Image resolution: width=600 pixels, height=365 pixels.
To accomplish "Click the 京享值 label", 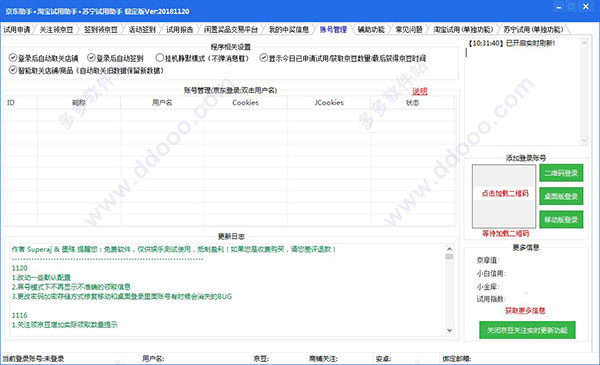I will pyautogui.click(x=488, y=260).
